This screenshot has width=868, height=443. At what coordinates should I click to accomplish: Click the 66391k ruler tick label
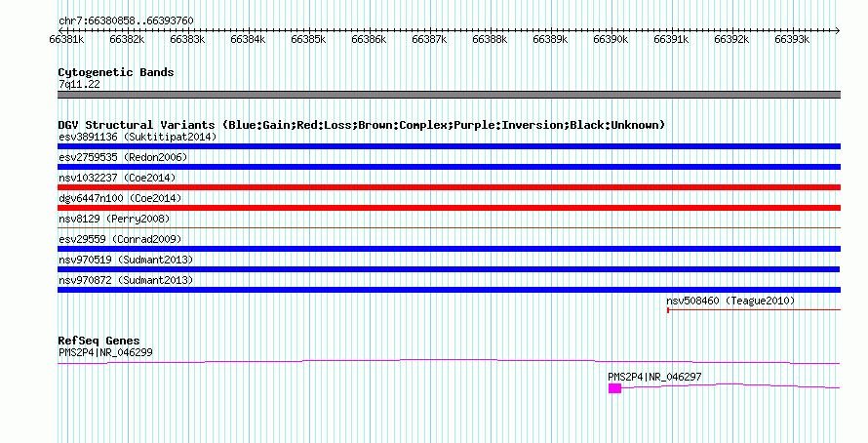[671, 40]
